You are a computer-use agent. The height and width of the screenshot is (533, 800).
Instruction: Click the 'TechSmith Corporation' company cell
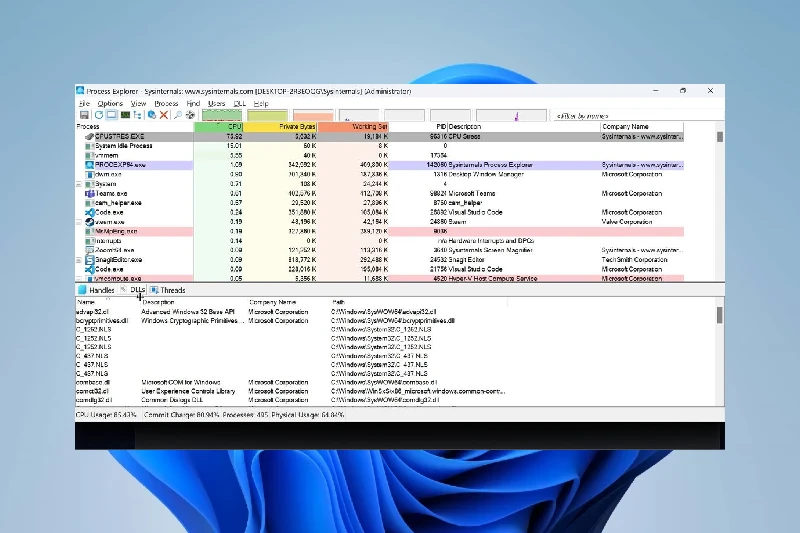[x=634, y=260]
